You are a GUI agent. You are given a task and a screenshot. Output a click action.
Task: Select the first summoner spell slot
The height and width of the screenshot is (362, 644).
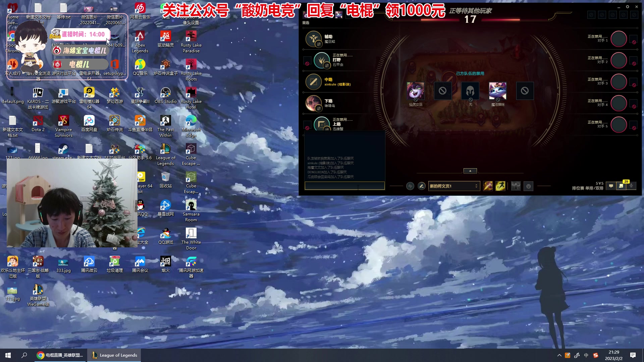click(488, 186)
